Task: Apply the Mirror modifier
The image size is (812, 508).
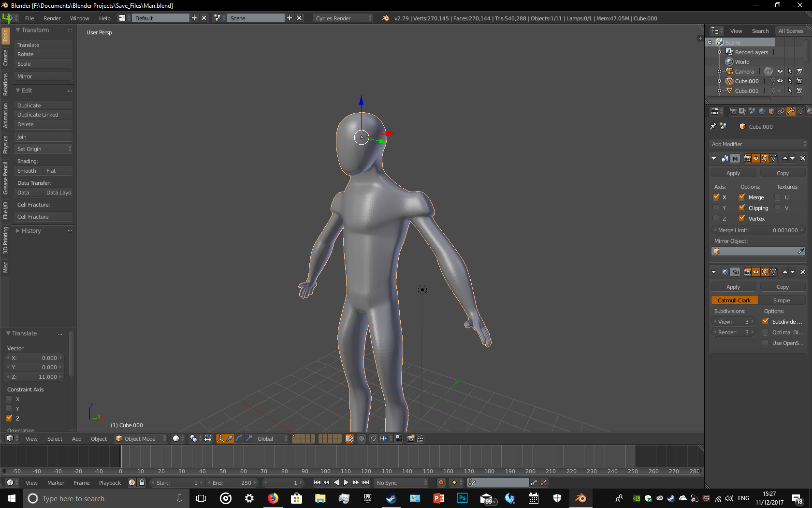Action: tap(733, 173)
